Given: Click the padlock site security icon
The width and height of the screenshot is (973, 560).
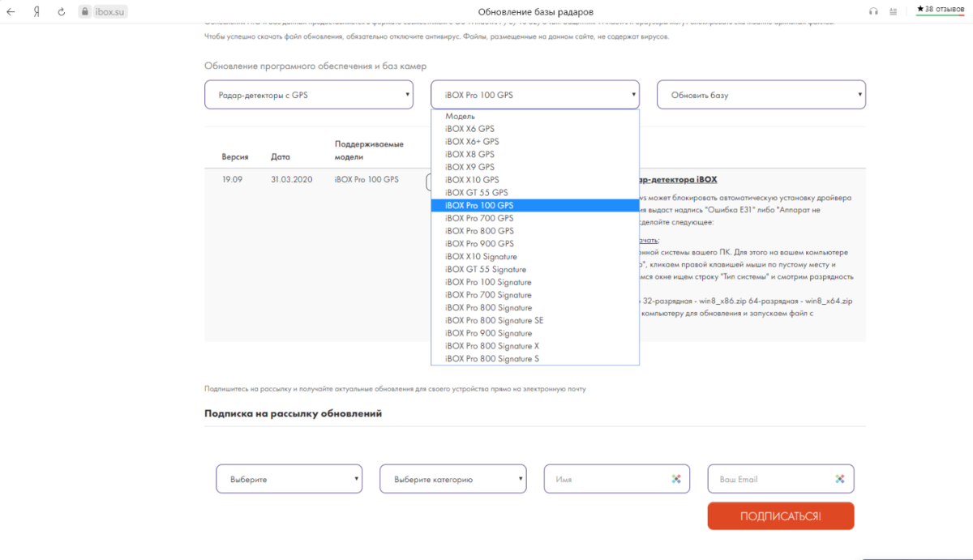Looking at the screenshot, I should (x=85, y=11).
